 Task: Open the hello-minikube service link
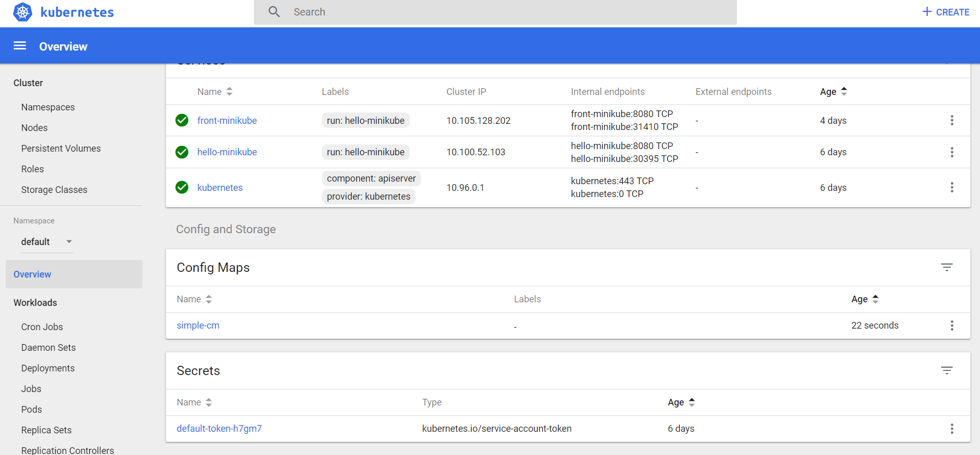click(x=227, y=152)
